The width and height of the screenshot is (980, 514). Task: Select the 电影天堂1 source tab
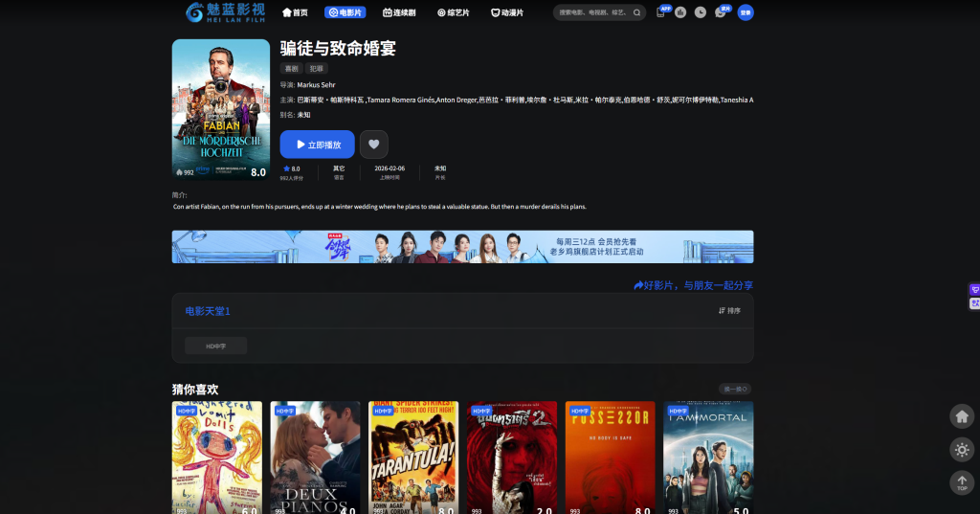[208, 311]
